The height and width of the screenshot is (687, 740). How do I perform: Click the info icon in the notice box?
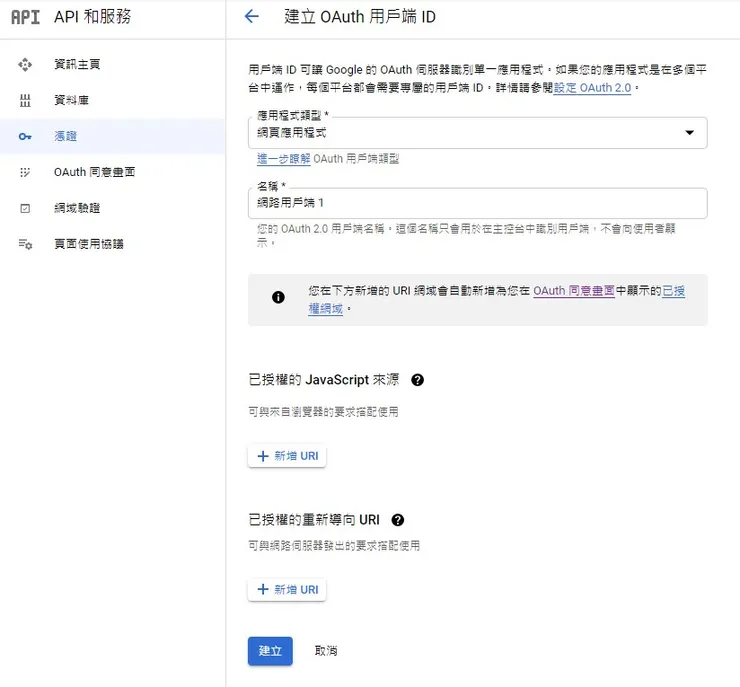coord(278,297)
